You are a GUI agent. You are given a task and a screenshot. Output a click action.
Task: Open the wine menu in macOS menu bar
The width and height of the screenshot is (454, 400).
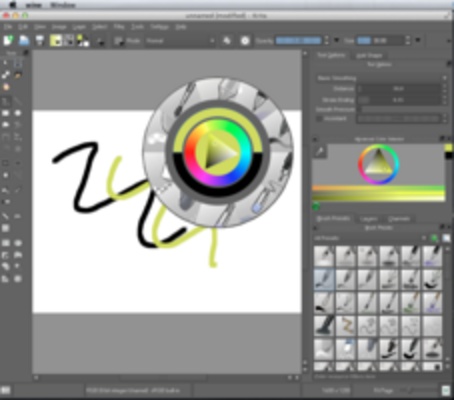tap(34, 5)
